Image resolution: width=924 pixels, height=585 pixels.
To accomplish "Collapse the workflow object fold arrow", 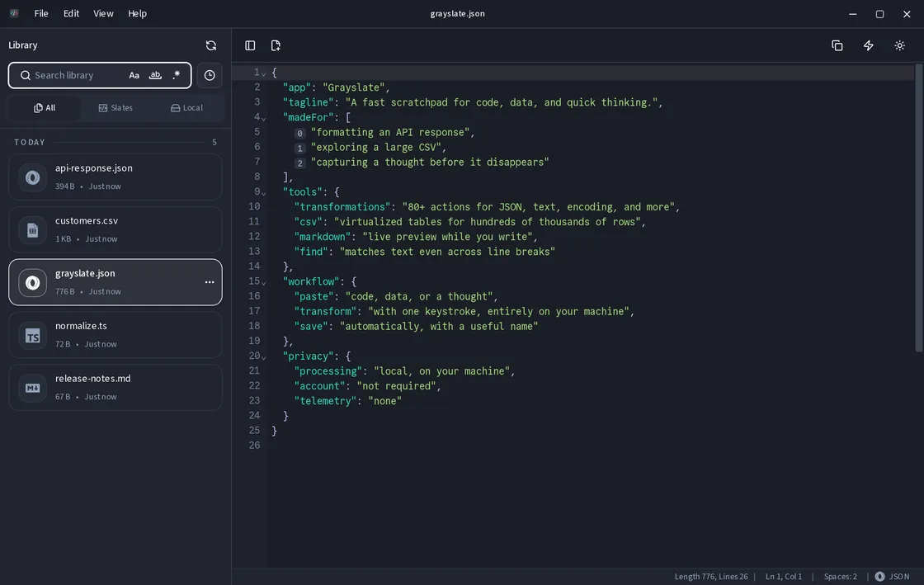I will [x=263, y=283].
